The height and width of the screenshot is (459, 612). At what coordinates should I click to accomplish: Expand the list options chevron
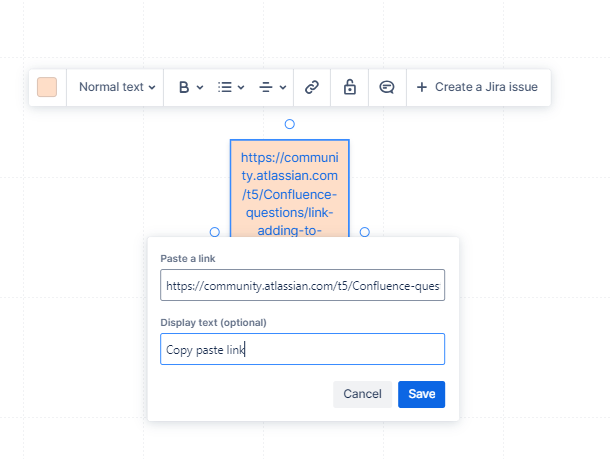coord(241,87)
